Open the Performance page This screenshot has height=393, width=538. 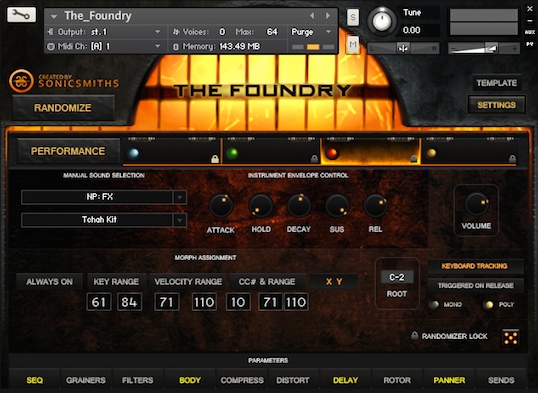pos(68,151)
